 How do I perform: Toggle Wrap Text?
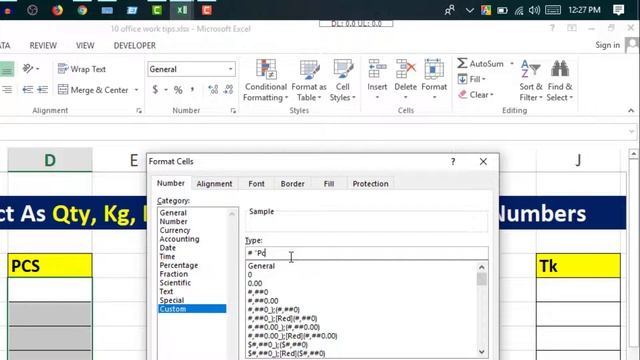tap(82, 69)
